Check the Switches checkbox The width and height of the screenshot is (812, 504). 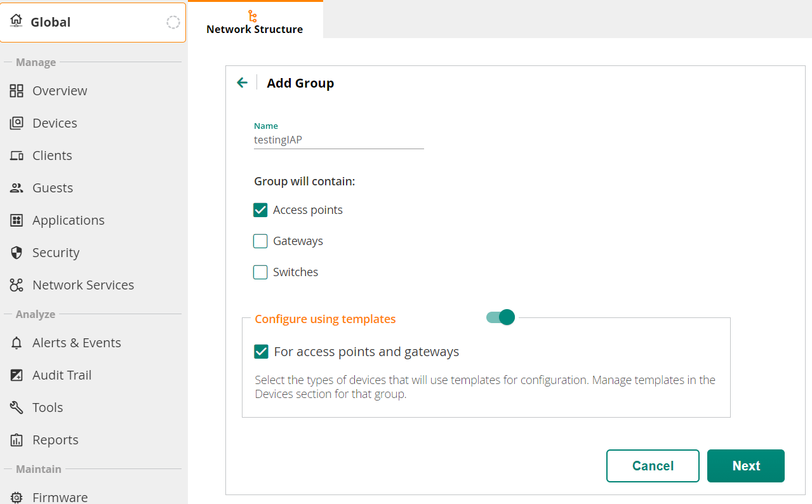coord(260,272)
